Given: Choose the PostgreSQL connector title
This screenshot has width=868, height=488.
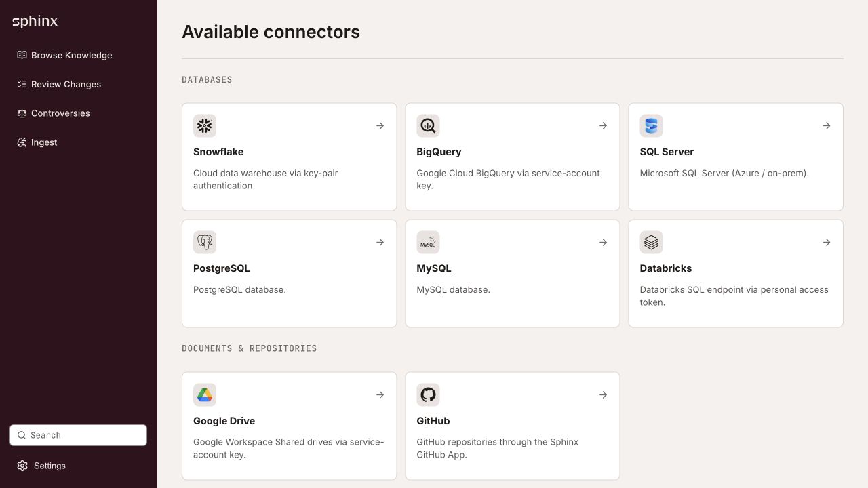Looking at the screenshot, I should pyautogui.click(x=222, y=268).
